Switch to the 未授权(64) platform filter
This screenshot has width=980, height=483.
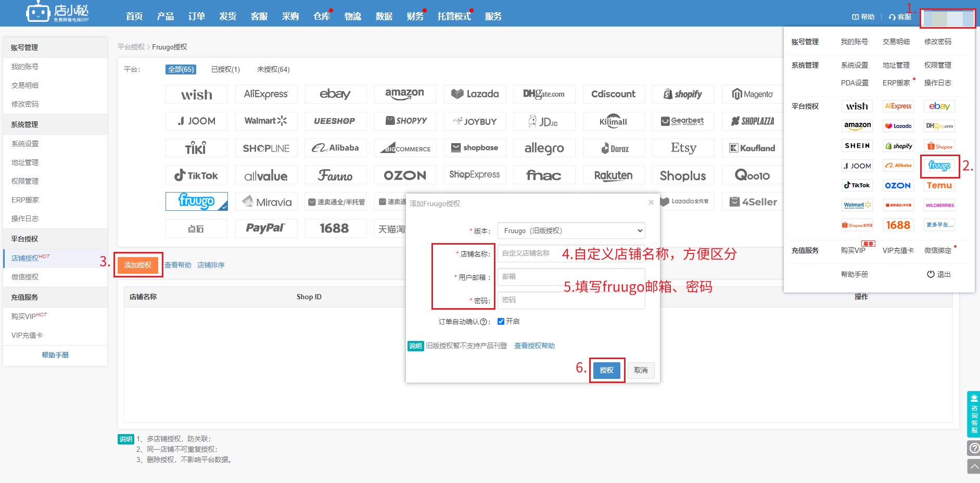[273, 69]
